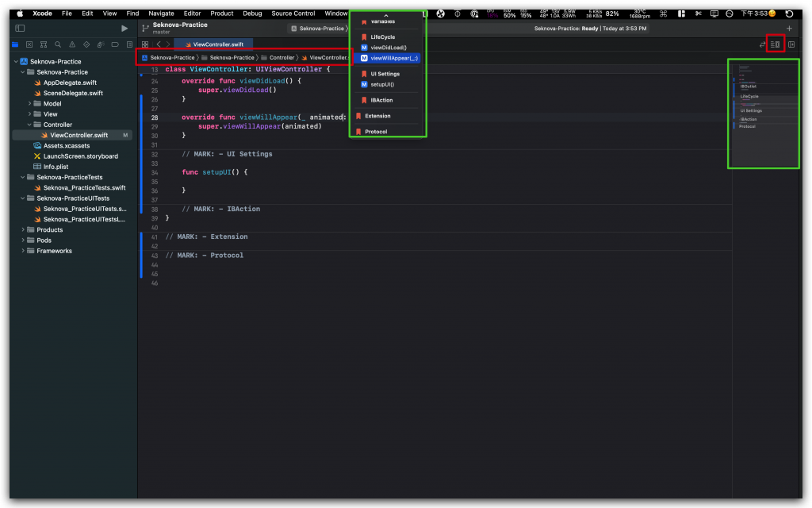Run the project with the play button
Viewport: 812px width, 508px height.
124,28
